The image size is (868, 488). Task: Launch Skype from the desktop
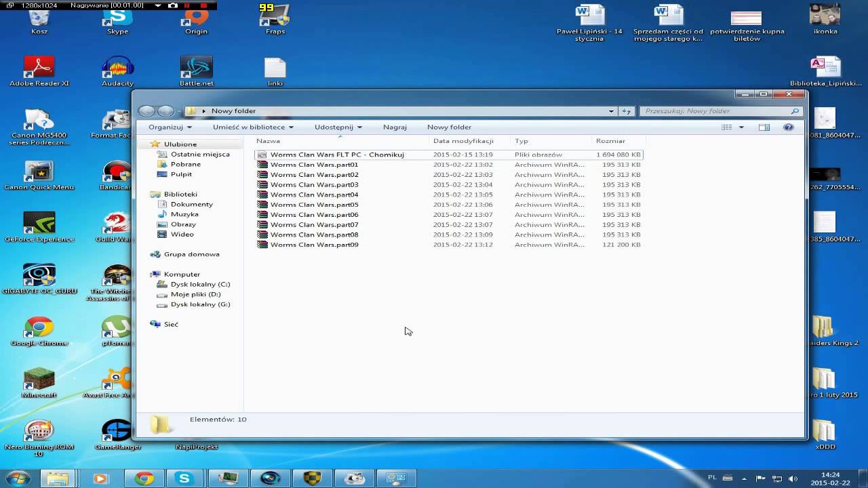pos(117,20)
